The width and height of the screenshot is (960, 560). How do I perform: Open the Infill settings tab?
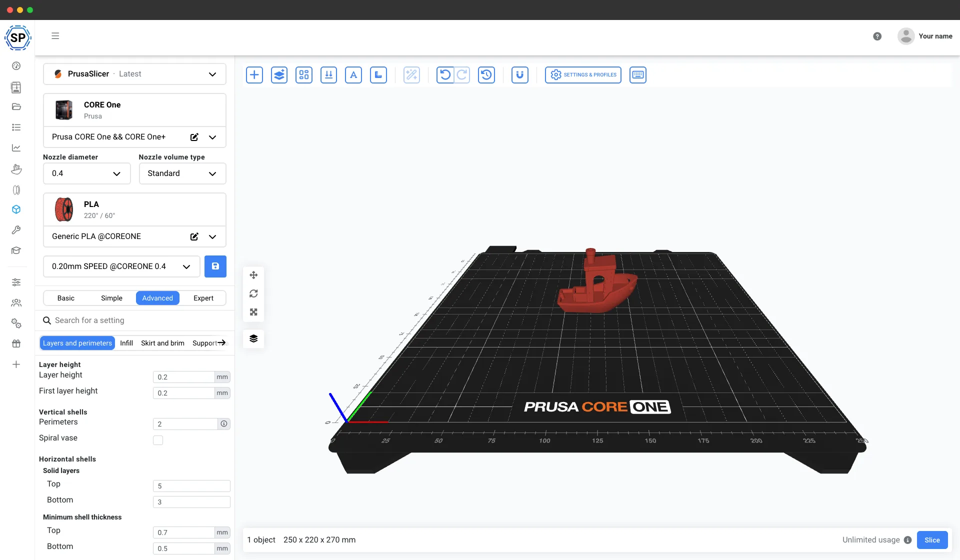[126, 343]
